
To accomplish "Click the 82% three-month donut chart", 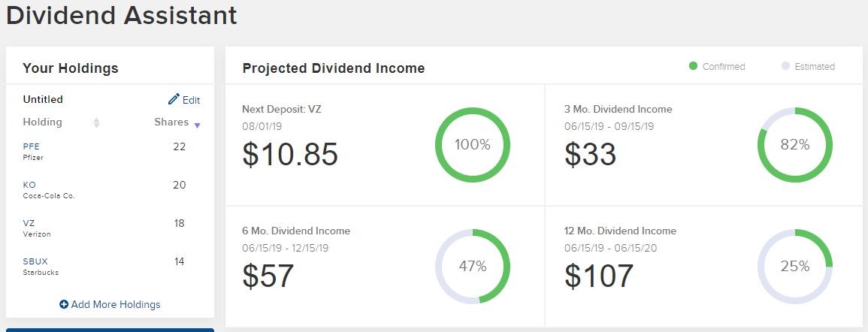I will point(794,145).
